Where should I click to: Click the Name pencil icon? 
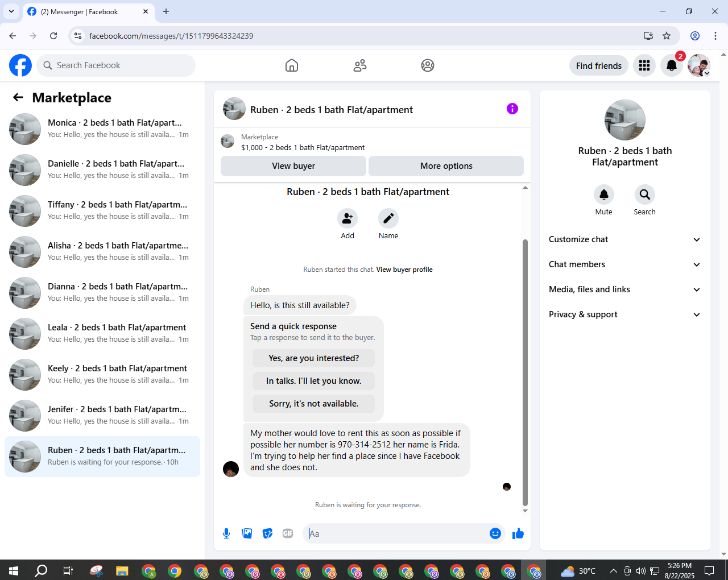388,218
